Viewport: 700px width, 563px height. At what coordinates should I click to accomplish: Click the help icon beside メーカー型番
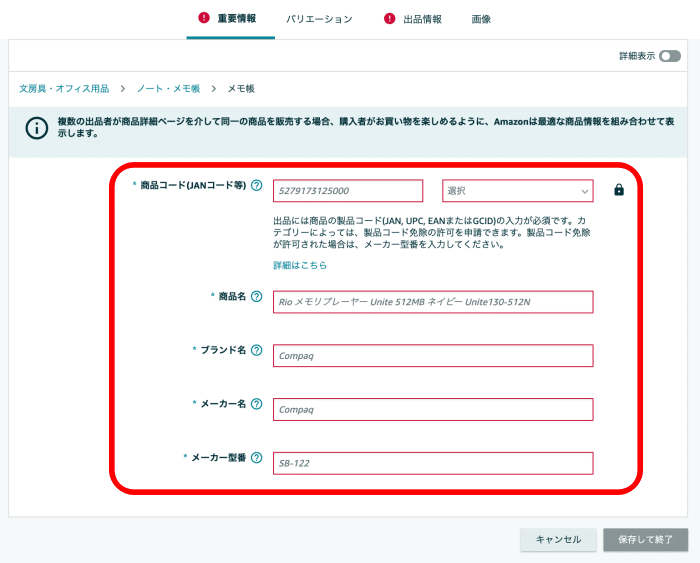click(x=257, y=458)
